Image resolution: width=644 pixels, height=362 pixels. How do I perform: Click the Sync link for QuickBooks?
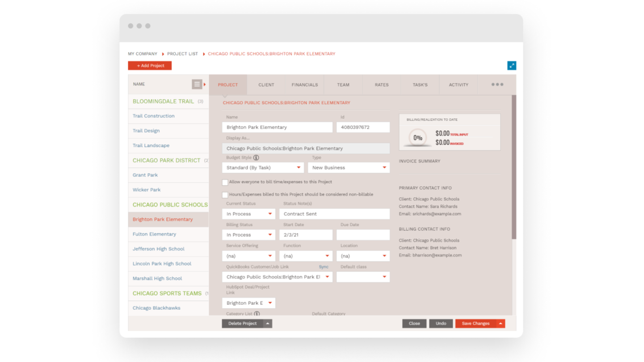pyautogui.click(x=324, y=266)
